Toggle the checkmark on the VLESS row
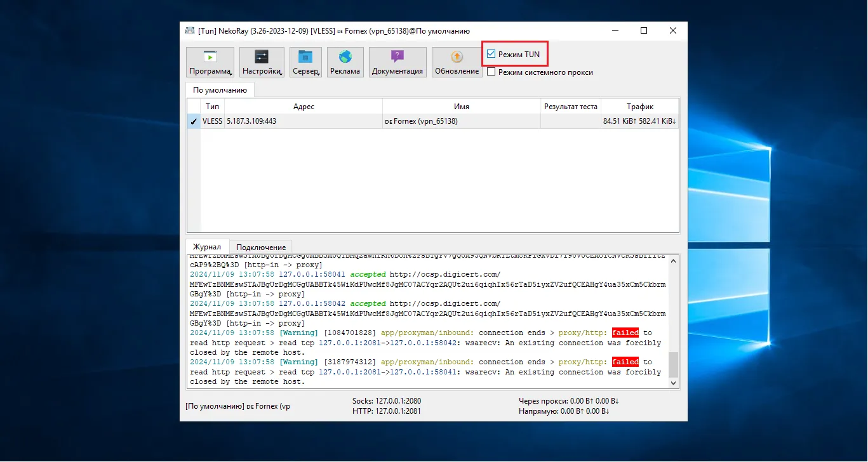 [194, 121]
